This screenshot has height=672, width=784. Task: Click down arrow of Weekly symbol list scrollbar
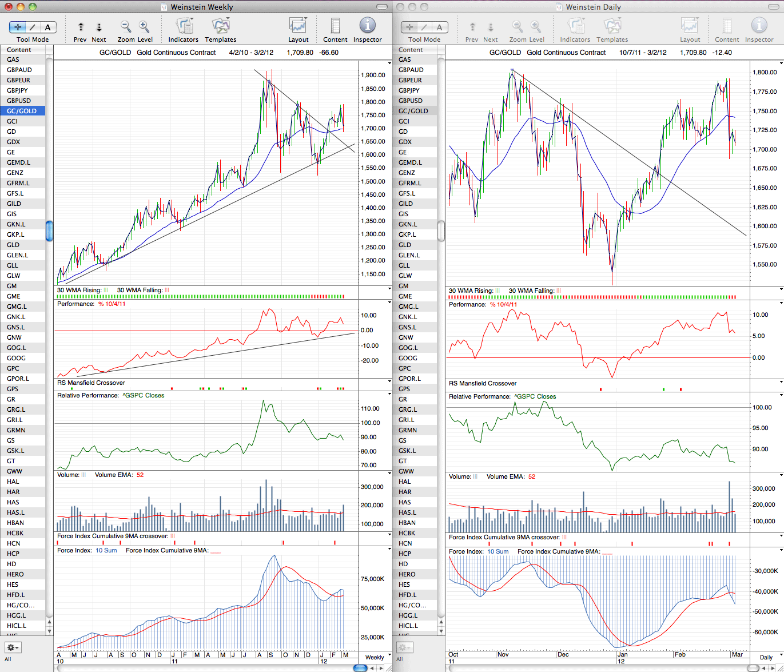pyautogui.click(x=49, y=630)
